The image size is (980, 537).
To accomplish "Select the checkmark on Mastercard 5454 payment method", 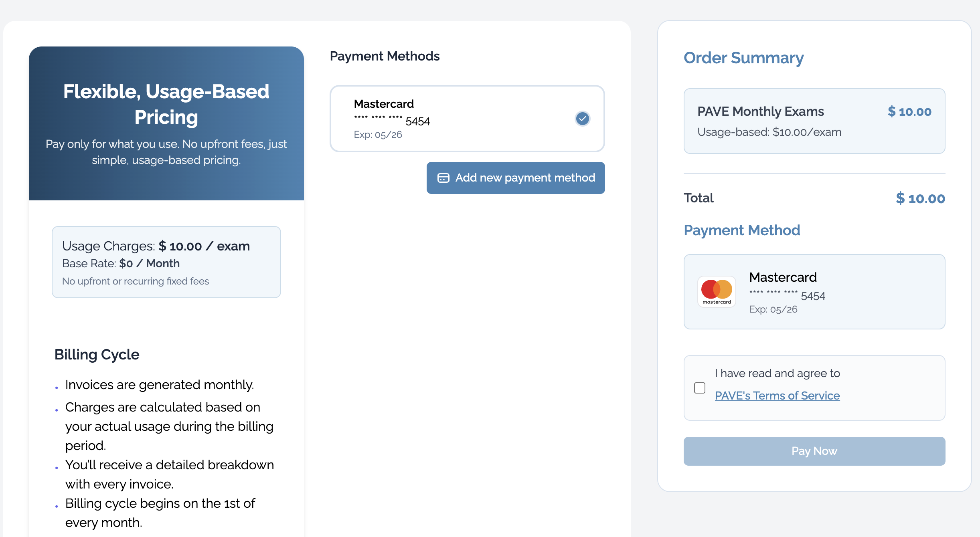I will pos(582,119).
